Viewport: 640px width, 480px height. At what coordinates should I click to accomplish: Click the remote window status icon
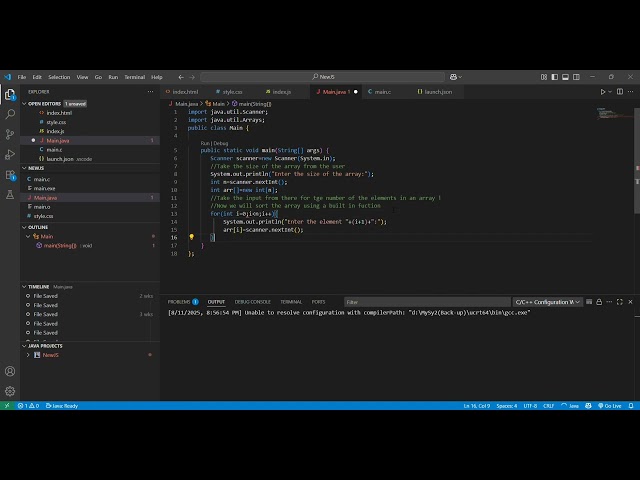(7, 406)
